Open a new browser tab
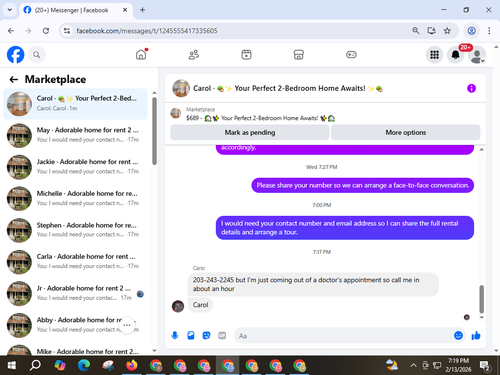 142,10
